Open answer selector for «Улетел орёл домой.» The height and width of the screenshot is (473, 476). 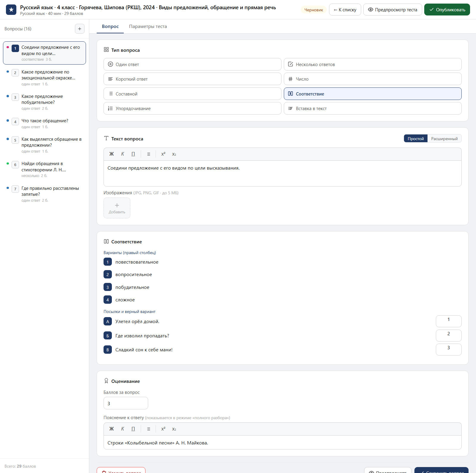(449, 321)
